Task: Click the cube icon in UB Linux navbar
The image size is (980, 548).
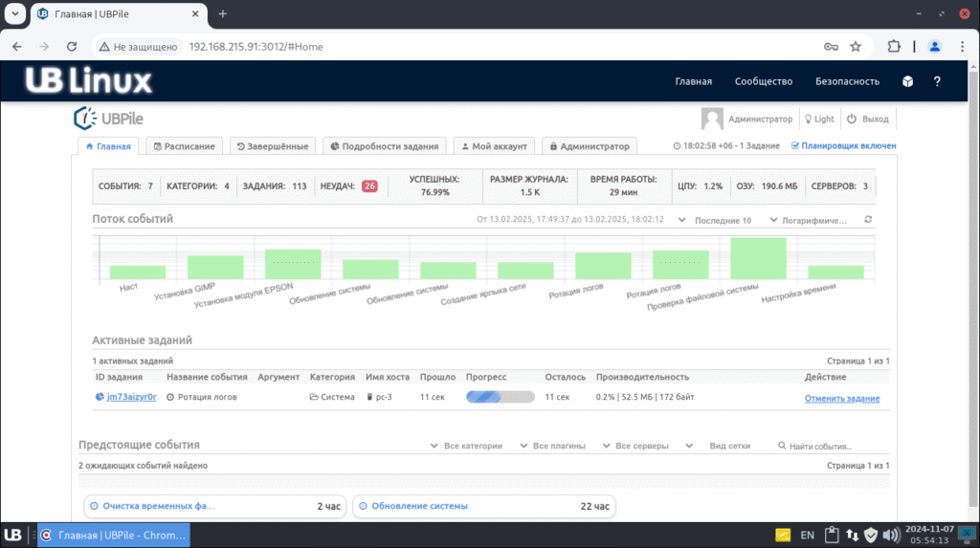Action: (907, 81)
